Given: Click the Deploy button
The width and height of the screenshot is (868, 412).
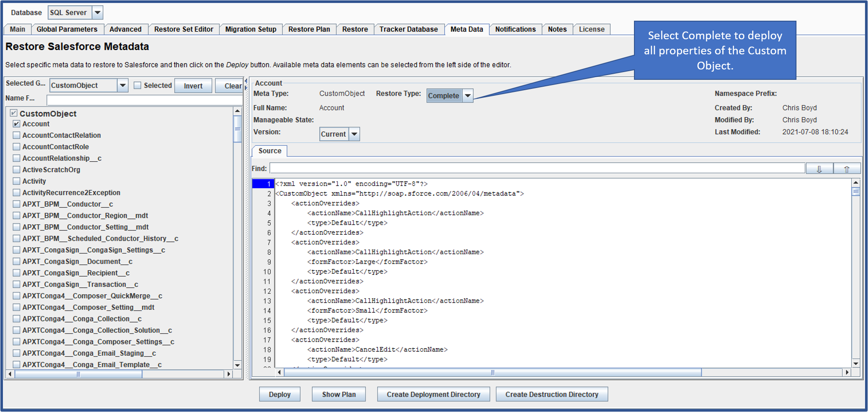Looking at the screenshot, I should [x=280, y=394].
